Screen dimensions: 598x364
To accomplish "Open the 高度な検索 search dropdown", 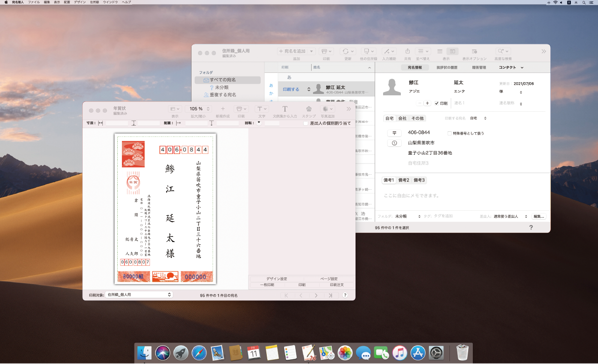I will click(503, 51).
